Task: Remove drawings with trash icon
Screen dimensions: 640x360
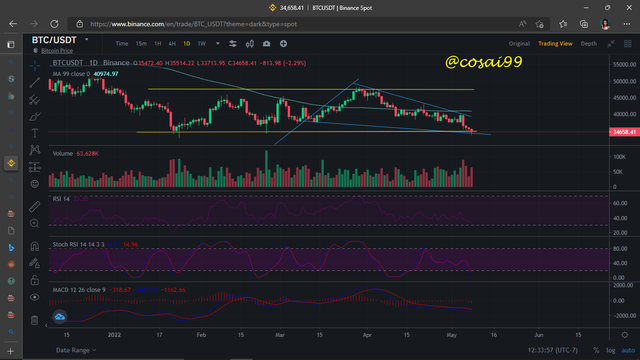Action: coord(35,320)
